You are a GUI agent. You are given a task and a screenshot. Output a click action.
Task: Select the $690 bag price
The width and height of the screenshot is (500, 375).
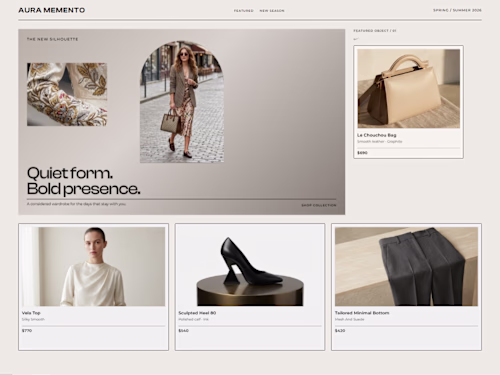(x=362, y=153)
